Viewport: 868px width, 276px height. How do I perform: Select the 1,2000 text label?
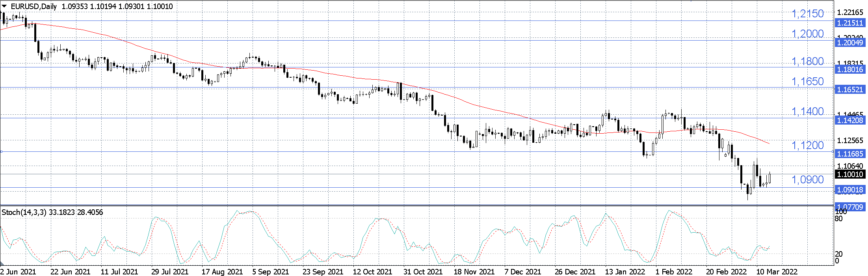point(808,34)
